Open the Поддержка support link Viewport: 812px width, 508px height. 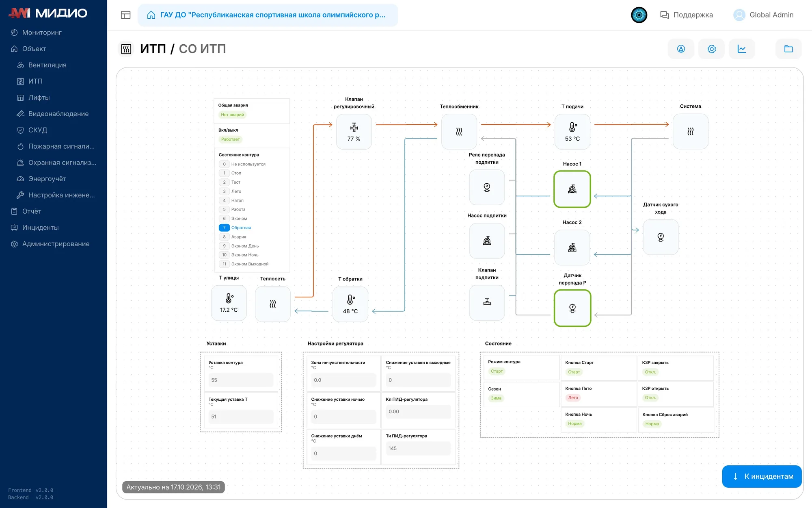click(x=687, y=15)
